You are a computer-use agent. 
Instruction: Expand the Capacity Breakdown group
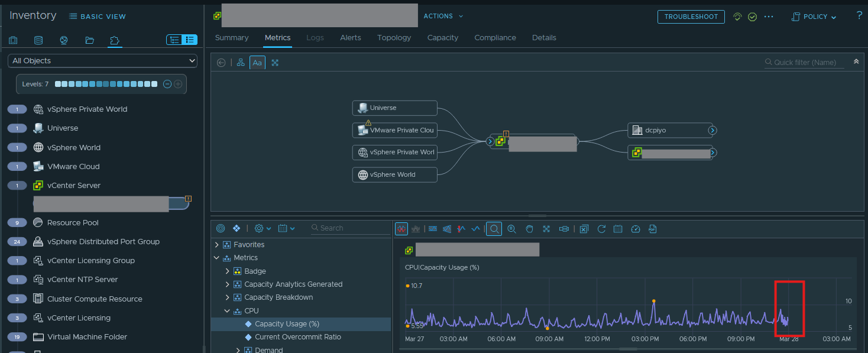coord(228,297)
